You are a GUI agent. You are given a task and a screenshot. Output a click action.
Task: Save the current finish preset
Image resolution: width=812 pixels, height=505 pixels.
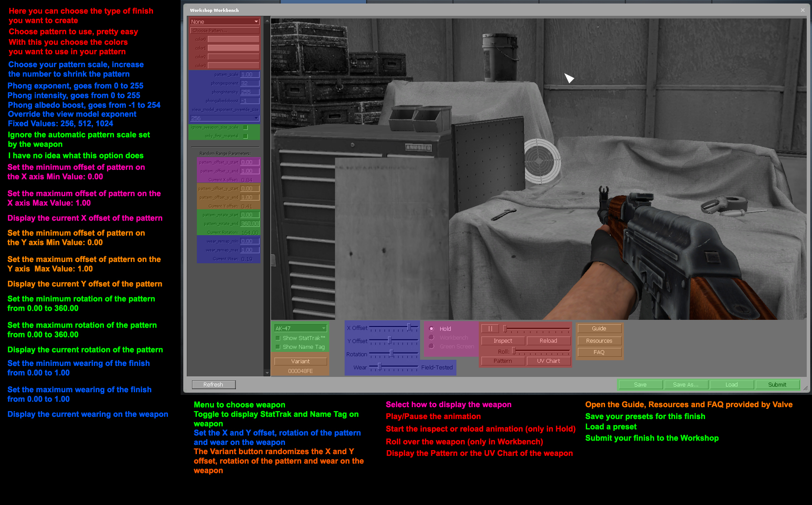pos(640,385)
